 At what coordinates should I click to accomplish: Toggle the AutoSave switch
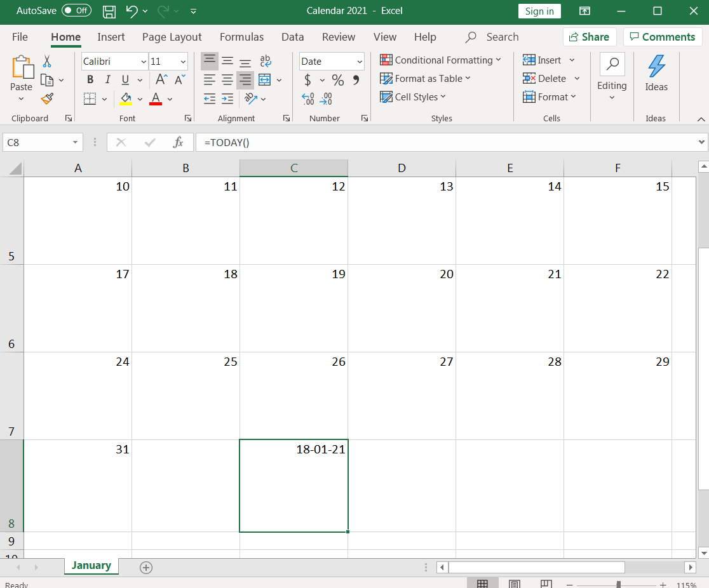pos(76,11)
